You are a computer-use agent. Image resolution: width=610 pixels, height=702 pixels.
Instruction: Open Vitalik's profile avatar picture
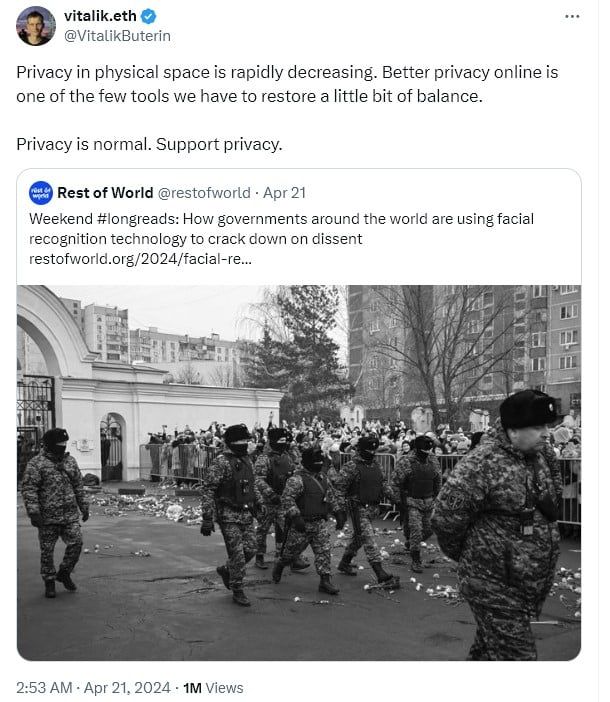click(x=36, y=26)
